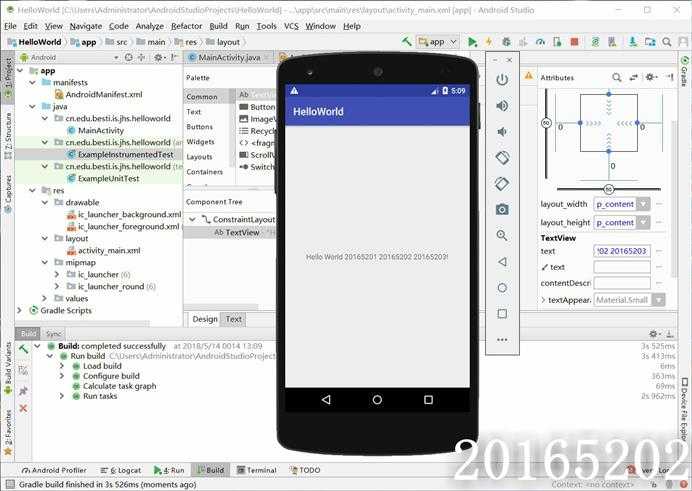
Task: Expand the values folder
Action: (x=45, y=299)
